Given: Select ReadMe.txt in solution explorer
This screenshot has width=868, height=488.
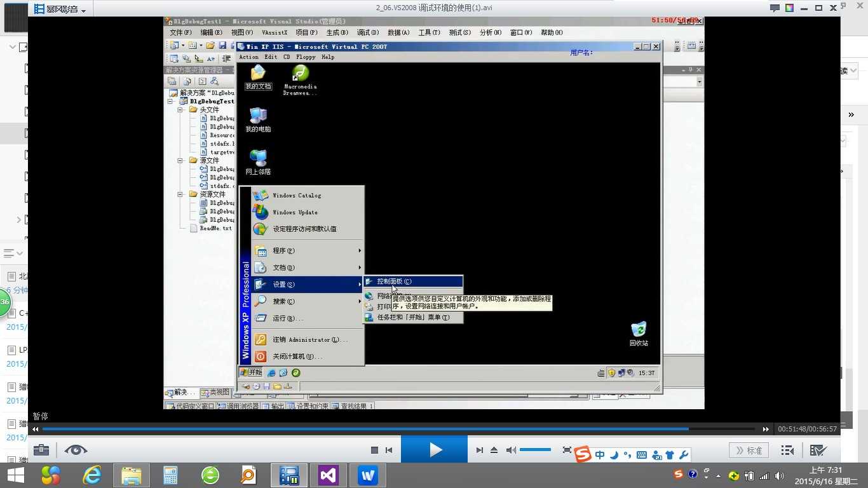Looking at the screenshot, I should point(215,228).
